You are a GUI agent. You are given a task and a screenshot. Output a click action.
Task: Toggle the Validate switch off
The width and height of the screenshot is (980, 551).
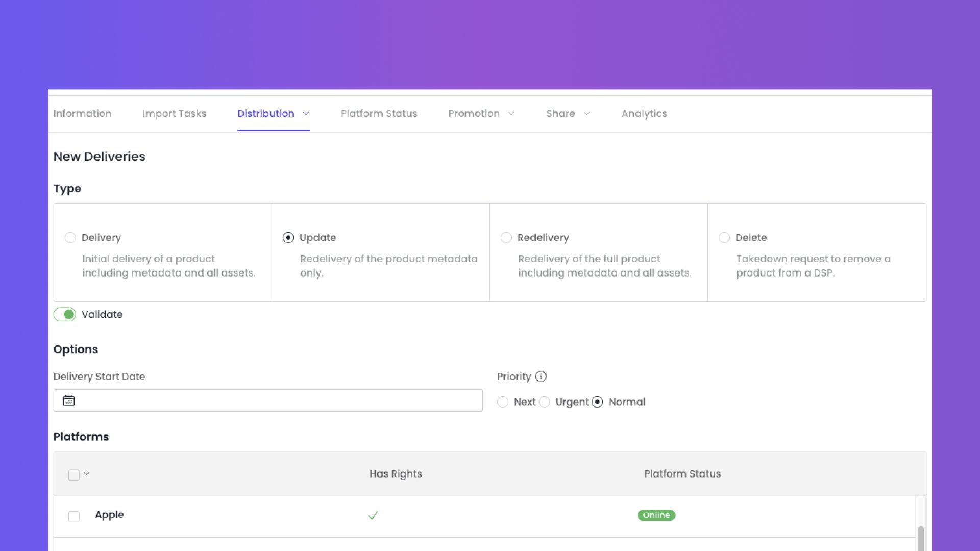[x=65, y=314]
